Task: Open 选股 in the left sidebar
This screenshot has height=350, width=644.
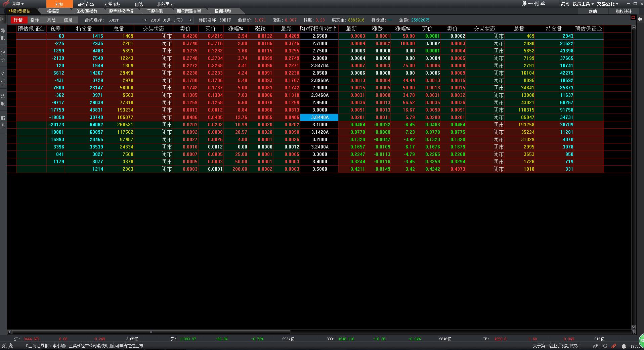Action: click(x=3, y=100)
